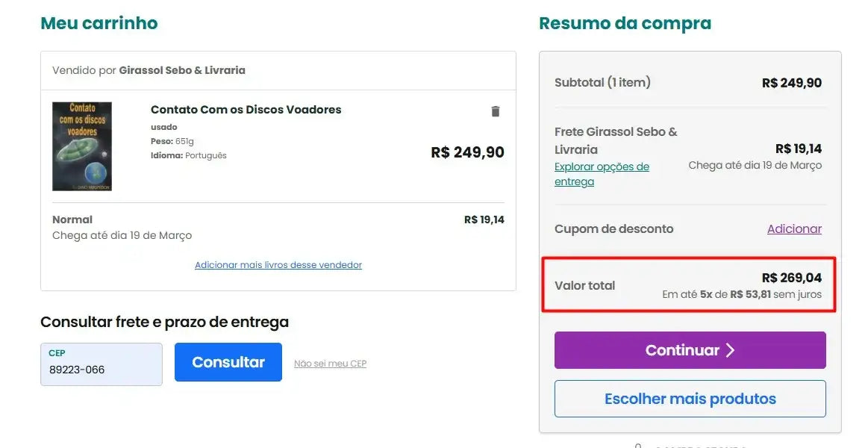This screenshot has width=868, height=448.
Task: Click the arrow chevron inside Continuar
Action: 731,350
